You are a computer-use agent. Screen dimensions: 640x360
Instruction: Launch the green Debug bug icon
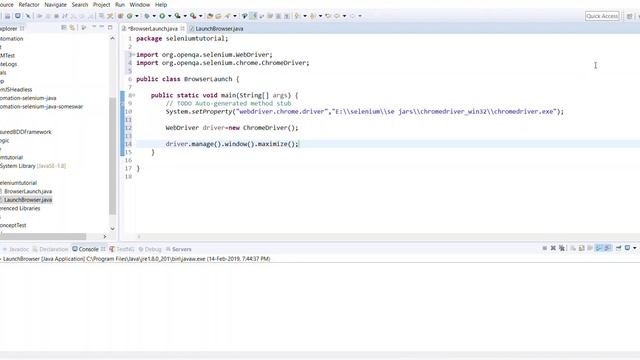pos(147,16)
